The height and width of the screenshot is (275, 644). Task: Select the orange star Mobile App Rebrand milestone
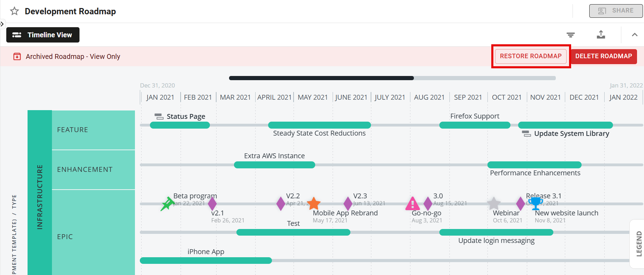click(314, 204)
